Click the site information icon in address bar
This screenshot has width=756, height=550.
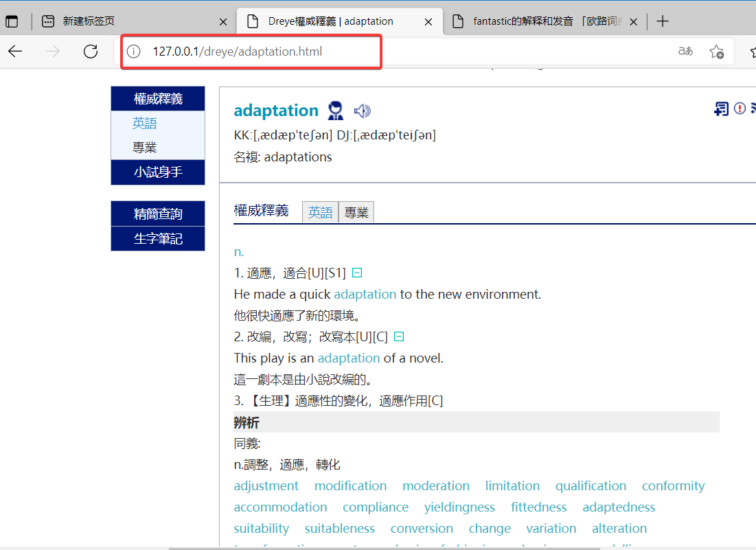point(134,51)
